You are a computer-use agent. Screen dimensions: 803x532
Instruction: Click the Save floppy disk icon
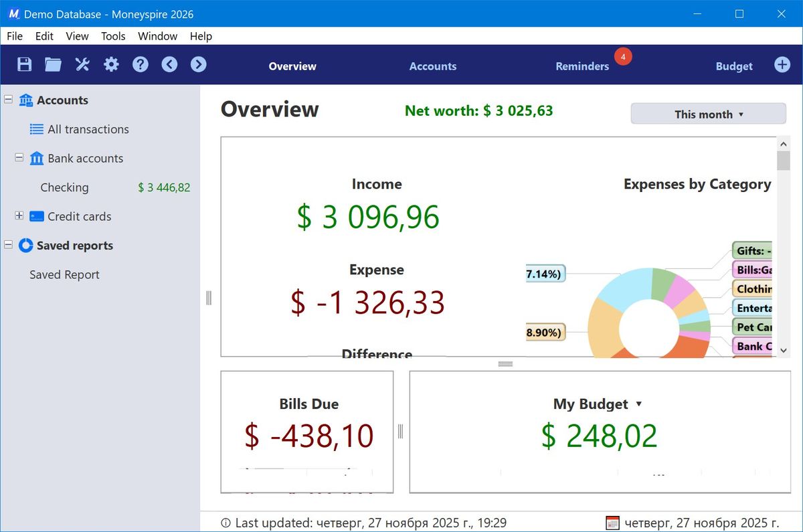click(25, 64)
